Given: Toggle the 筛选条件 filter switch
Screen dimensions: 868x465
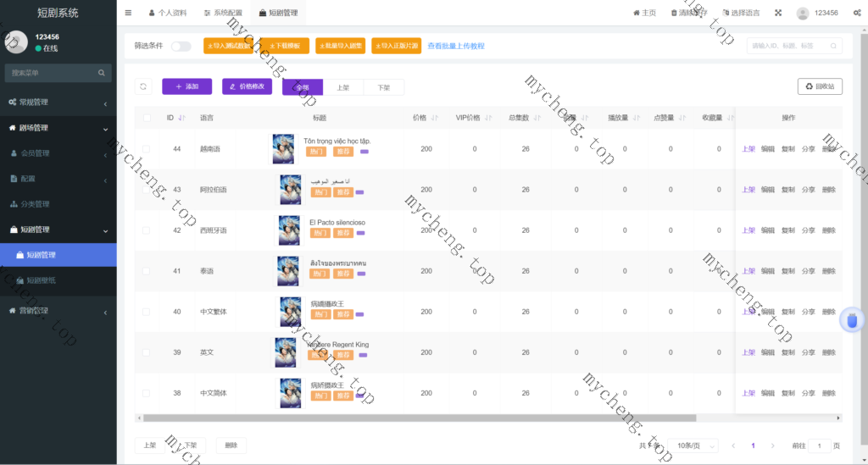Looking at the screenshot, I should coord(181,47).
